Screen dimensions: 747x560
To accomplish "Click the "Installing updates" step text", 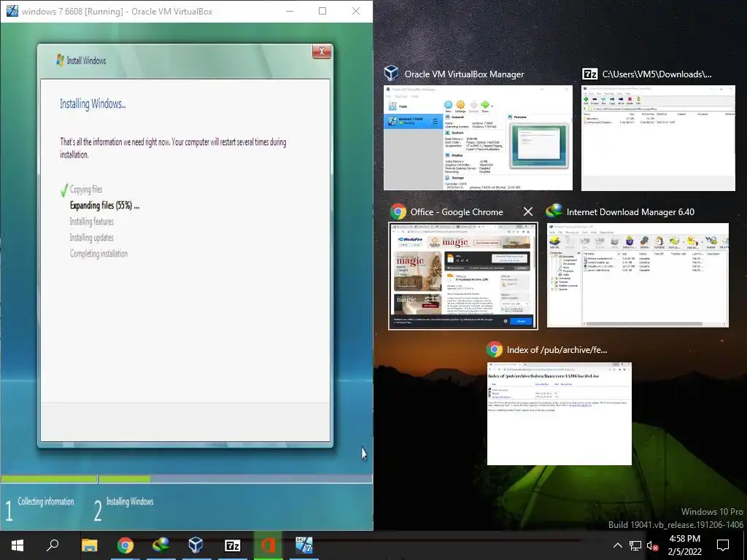I will (x=91, y=237).
